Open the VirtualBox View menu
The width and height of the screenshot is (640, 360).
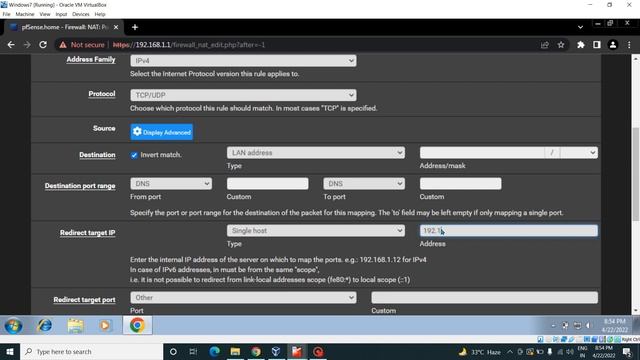44,14
